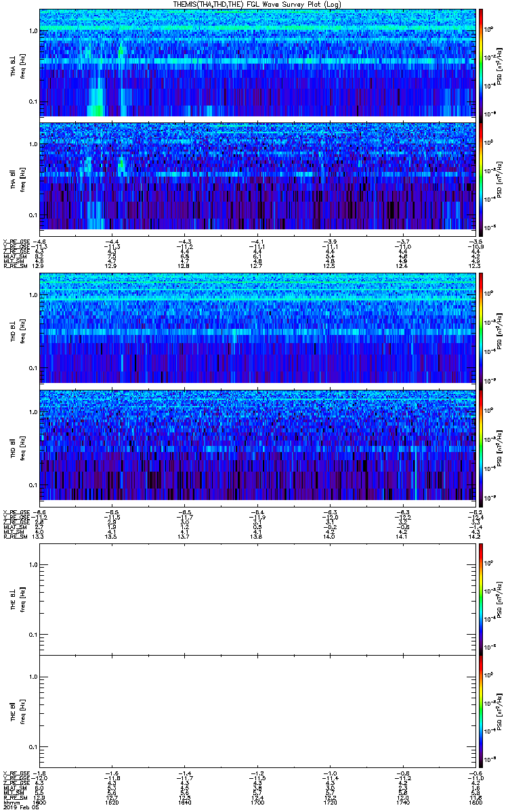
Task: Click the 'X_RE_GSE' row label below the THD panels
Action: coord(16,512)
